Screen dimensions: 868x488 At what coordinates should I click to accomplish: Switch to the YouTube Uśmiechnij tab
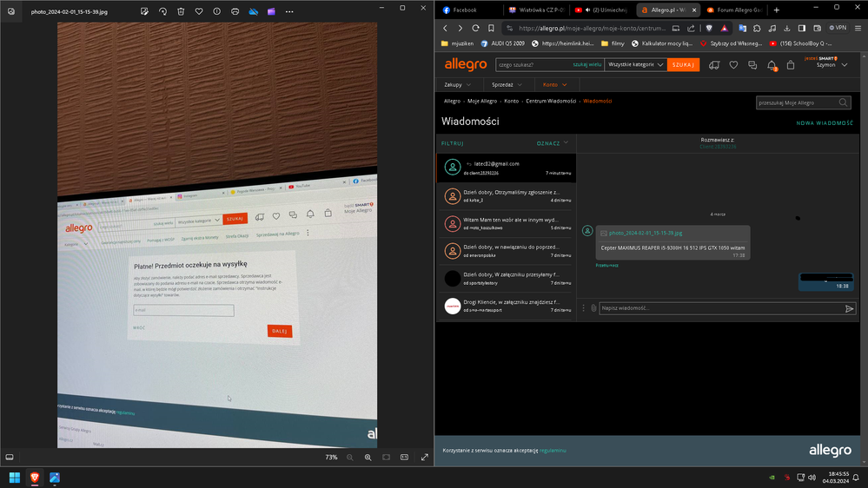pos(601,10)
